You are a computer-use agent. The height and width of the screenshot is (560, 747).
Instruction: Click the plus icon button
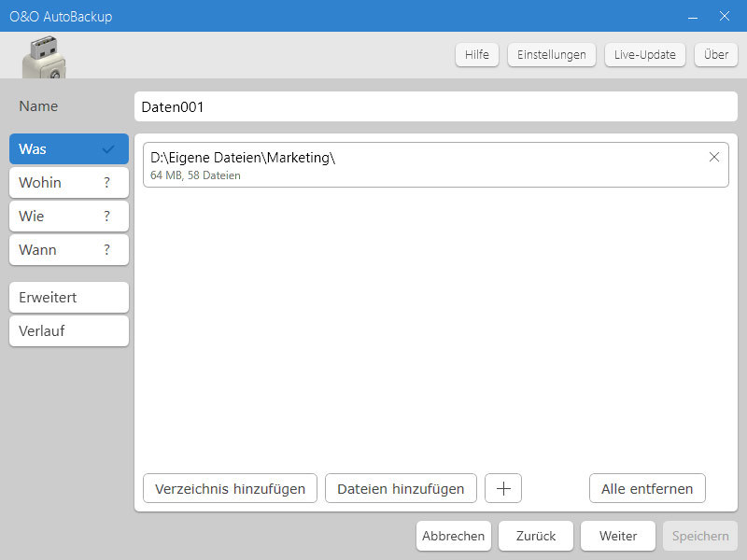[x=503, y=488]
